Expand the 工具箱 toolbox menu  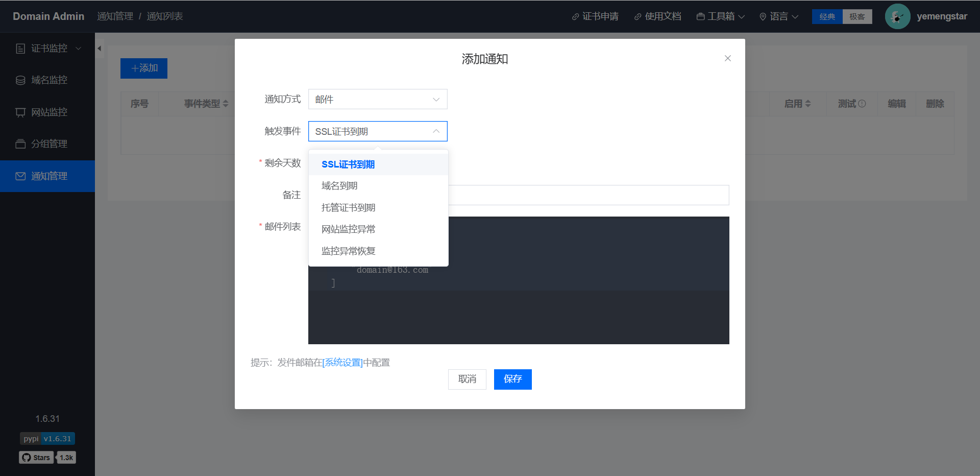[x=720, y=17]
